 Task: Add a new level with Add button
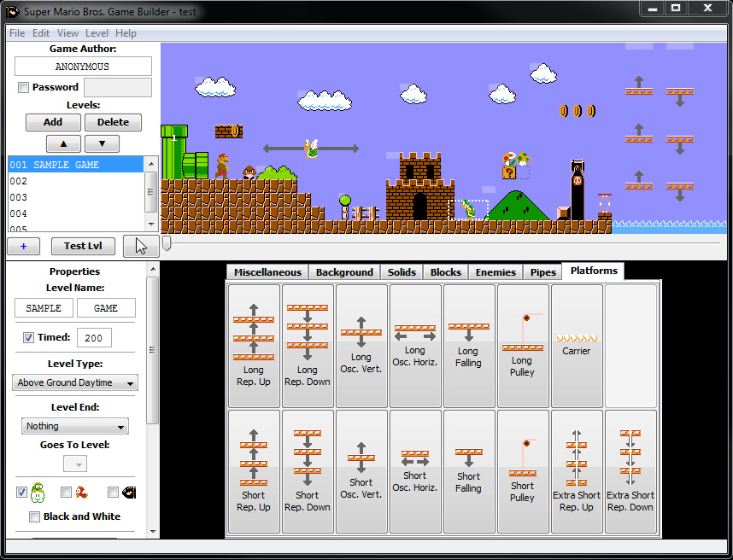tap(53, 122)
